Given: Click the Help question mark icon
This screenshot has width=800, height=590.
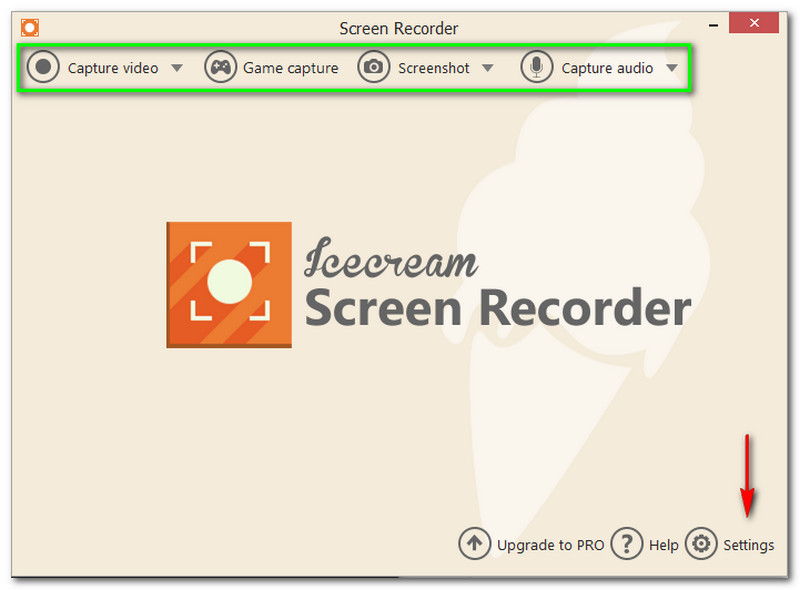Looking at the screenshot, I should (627, 544).
